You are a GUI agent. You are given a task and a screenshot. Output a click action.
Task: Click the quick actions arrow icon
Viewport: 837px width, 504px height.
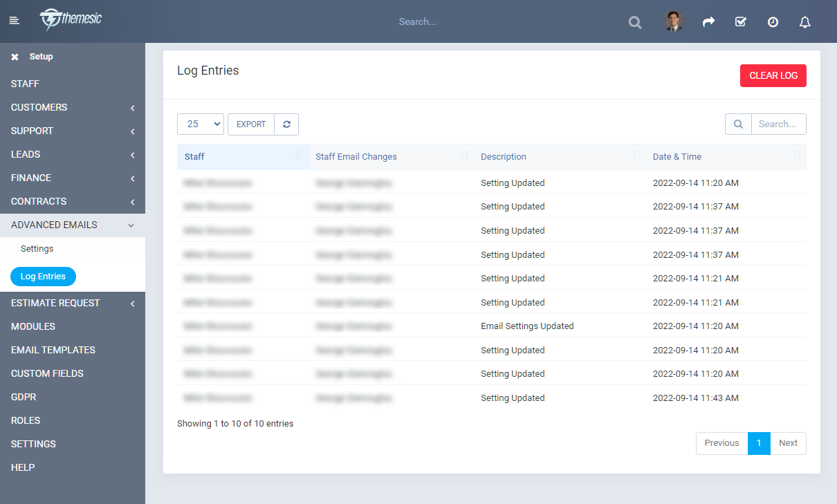708,21
